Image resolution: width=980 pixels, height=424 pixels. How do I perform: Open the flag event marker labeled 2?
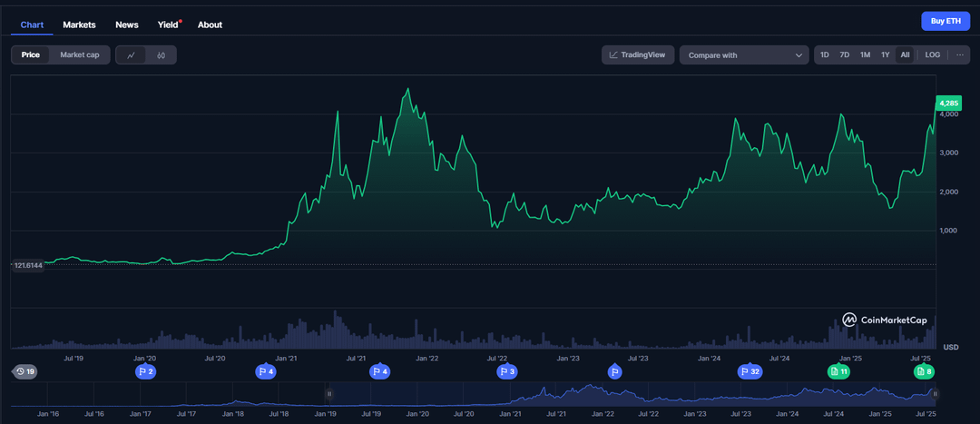(145, 371)
